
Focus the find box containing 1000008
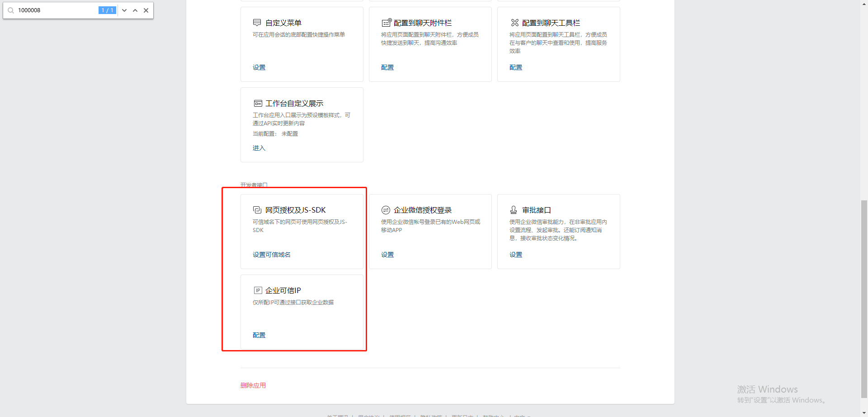57,10
